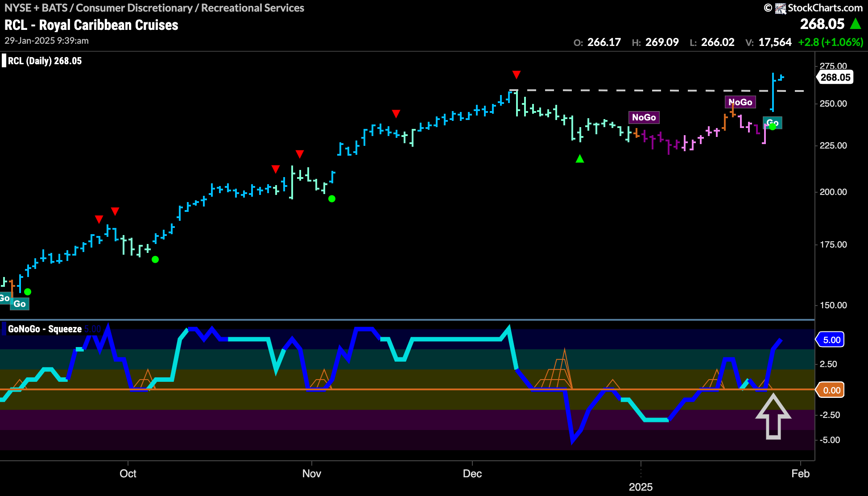Click the green dot below the early October dip
Image resolution: width=868 pixels, height=496 pixels.
(155, 260)
